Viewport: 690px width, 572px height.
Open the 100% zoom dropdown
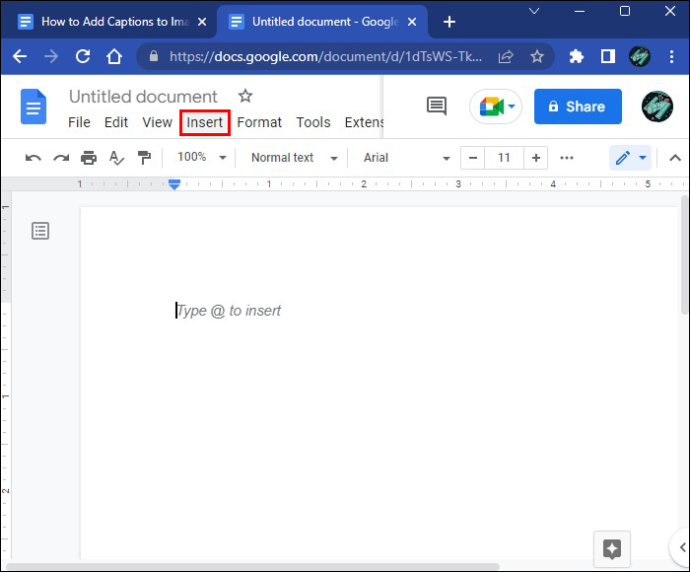pyautogui.click(x=202, y=157)
